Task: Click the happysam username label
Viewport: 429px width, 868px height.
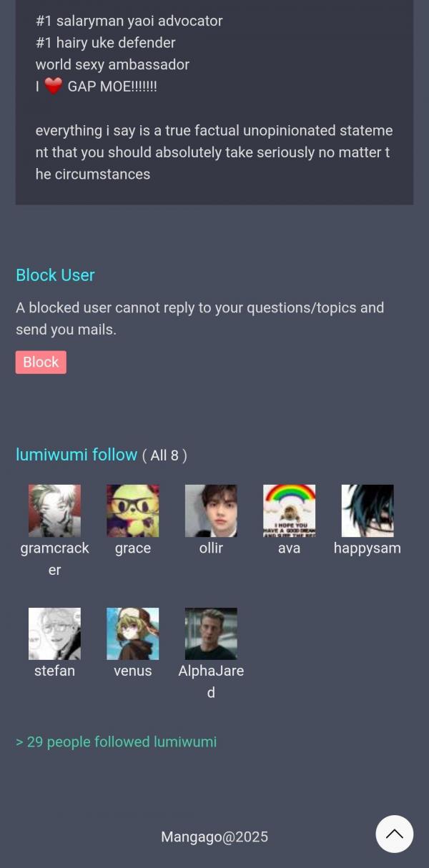Action: tap(368, 548)
